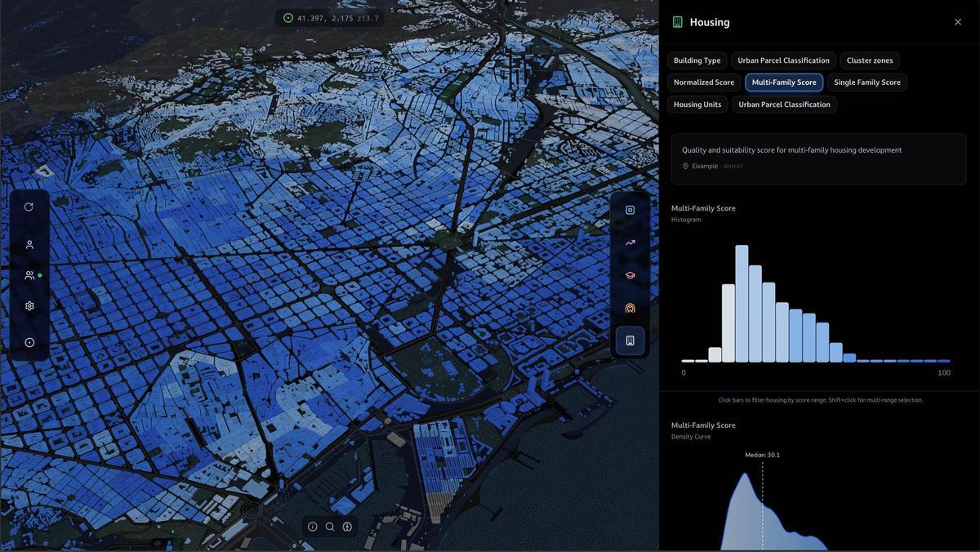Click the map coordinates readout at top
The image size is (980, 552).
(x=330, y=18)
